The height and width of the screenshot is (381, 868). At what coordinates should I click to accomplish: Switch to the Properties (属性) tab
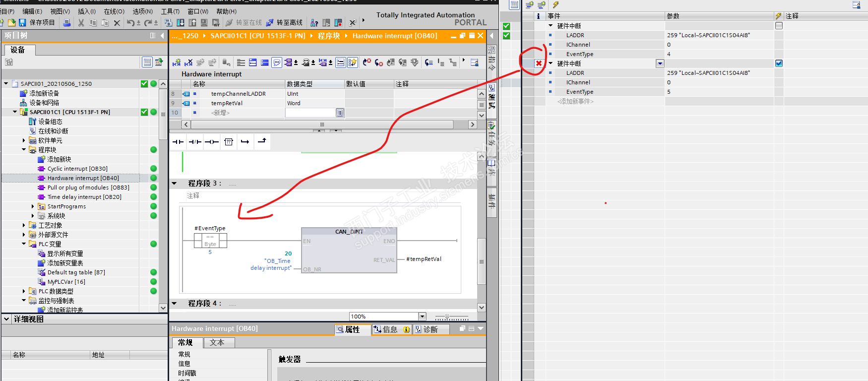353,329
